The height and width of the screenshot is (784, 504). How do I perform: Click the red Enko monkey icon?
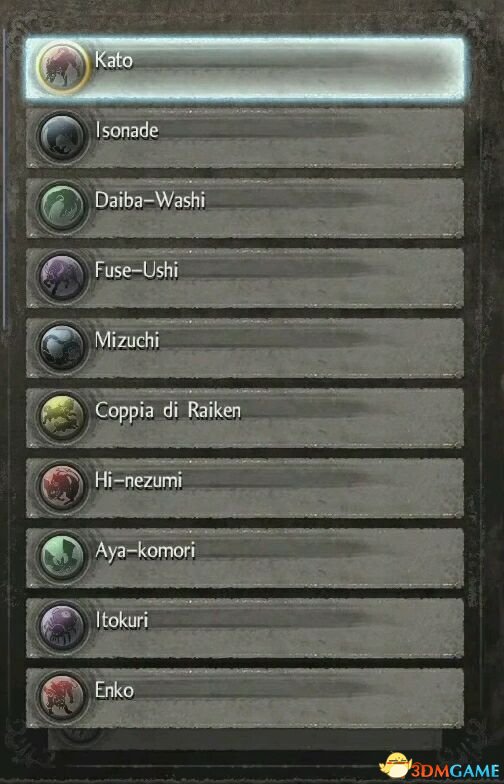[62, 697]
